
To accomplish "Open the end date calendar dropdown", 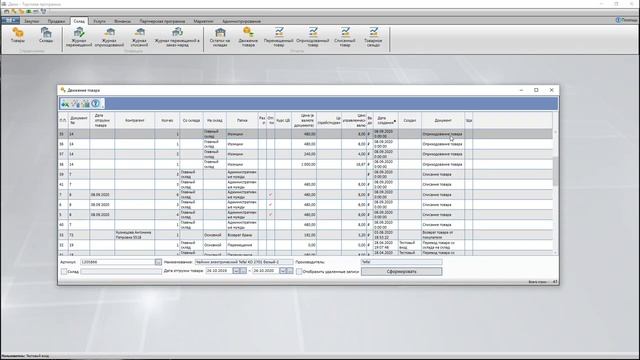I will (x=282, y=271).
